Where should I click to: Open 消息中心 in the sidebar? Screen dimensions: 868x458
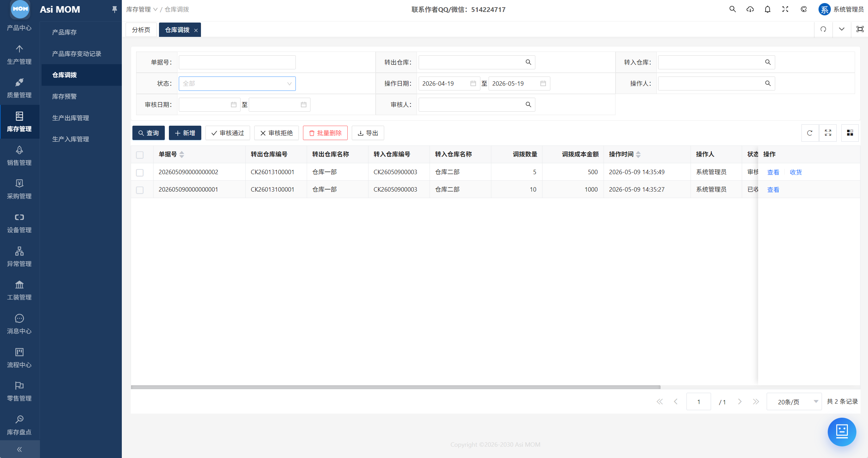[19, 324]
